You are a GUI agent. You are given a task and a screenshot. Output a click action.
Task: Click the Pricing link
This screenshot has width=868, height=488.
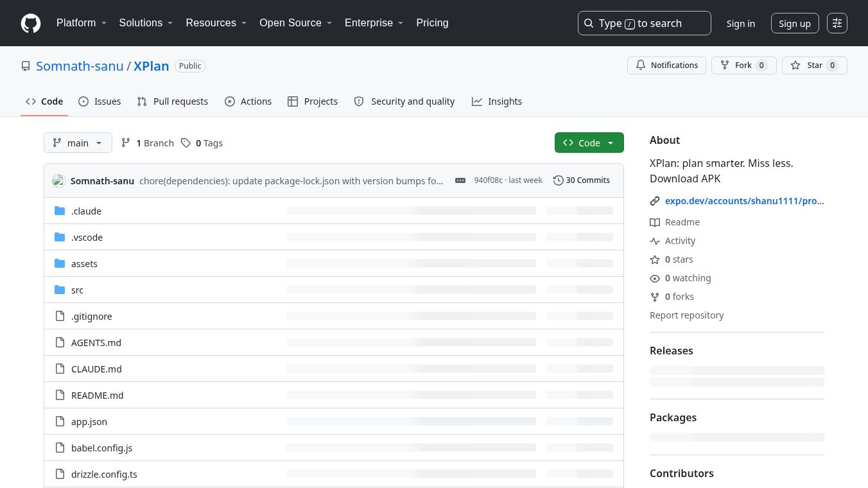tap(432, 23)
